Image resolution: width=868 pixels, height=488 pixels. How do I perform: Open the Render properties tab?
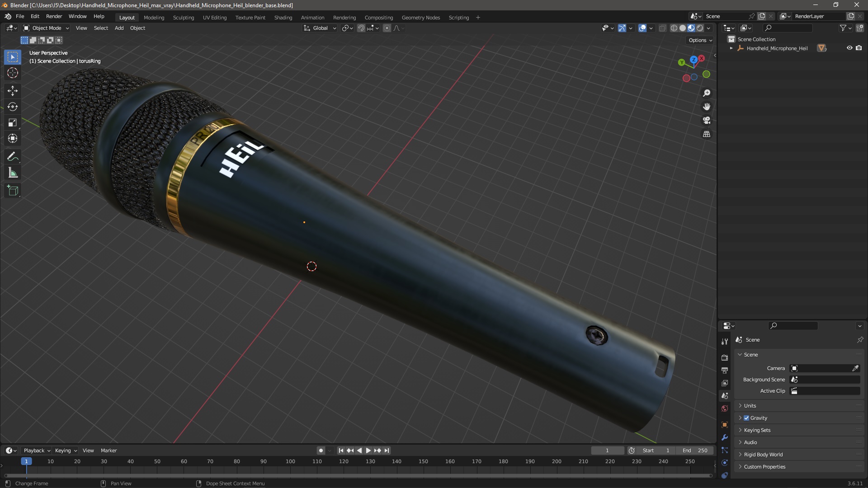[725, 357]
